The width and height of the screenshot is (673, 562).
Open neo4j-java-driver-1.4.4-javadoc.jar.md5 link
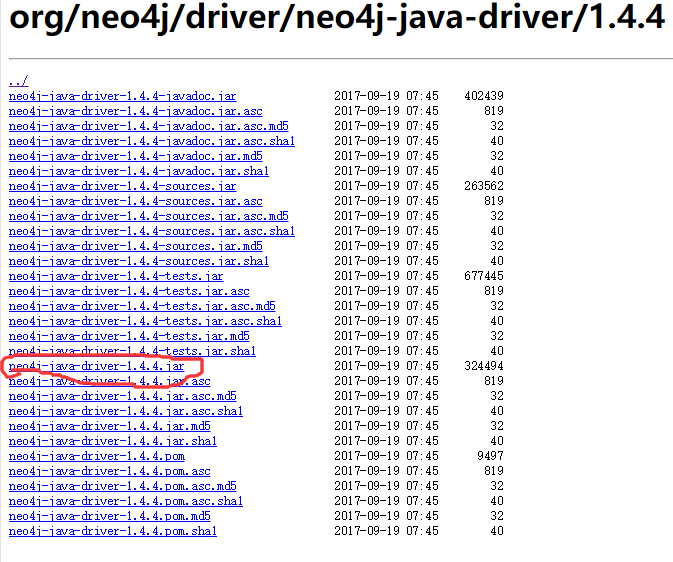(136, 156)
